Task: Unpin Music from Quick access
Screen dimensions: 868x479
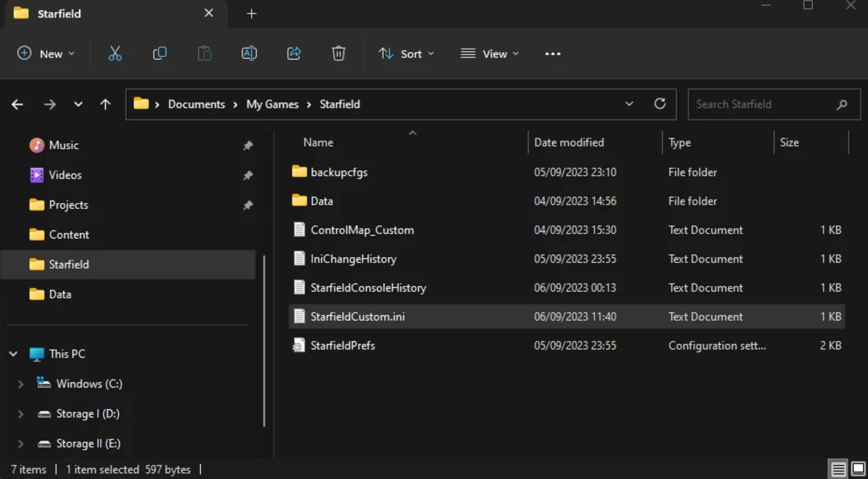Action: (248, 145)
